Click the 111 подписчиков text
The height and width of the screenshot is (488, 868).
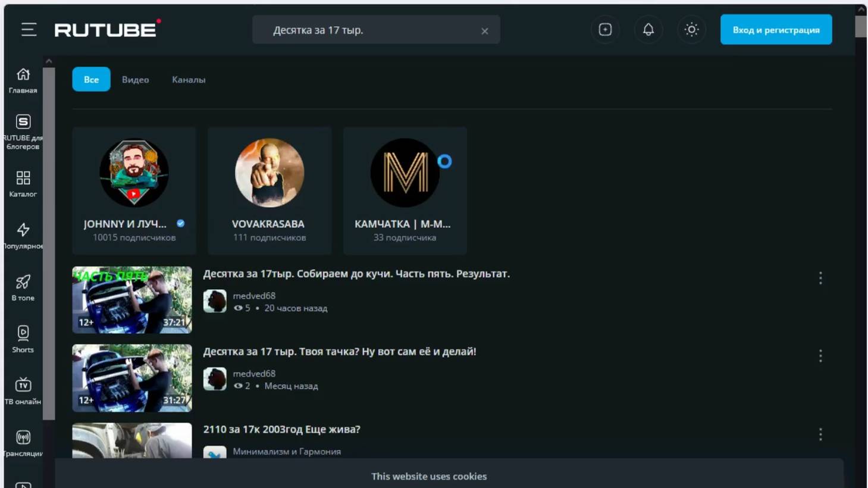pos(270,237)
